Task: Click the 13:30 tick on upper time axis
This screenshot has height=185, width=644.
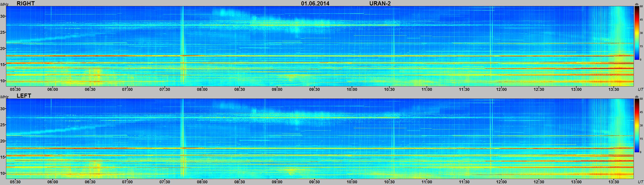Action: 613,89
